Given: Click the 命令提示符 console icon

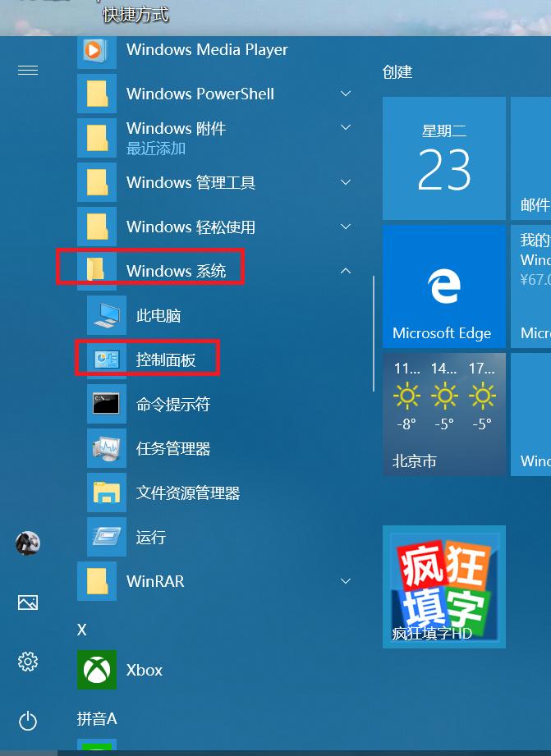Looking at the screenshot, I should coord(107,404).
